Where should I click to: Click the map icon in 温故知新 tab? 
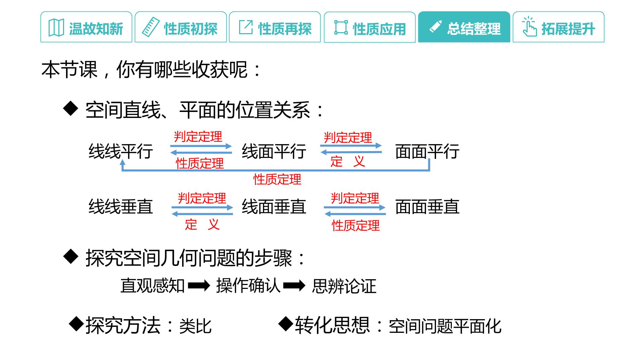tap(56, 27)
